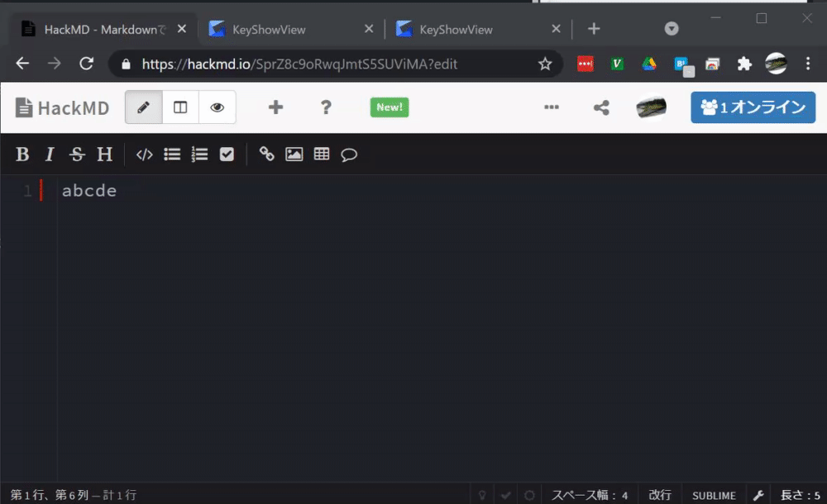
Task: Select the HackMD Markdown tab
Action: click(99, 27)
